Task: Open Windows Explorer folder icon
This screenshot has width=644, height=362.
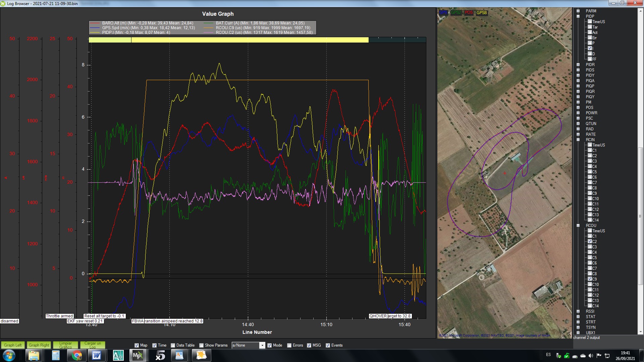Action: [34, 355]
